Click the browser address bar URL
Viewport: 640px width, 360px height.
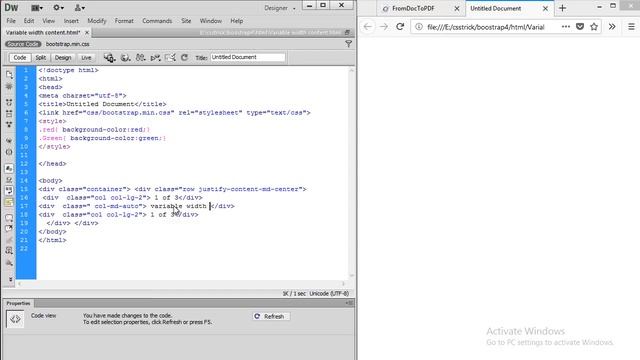coord(486,27)
